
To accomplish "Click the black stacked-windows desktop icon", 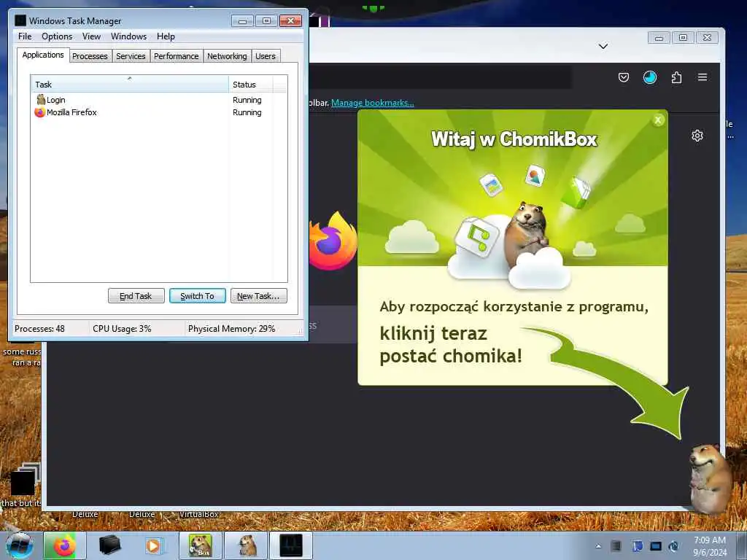I will [x=24, y=479].
